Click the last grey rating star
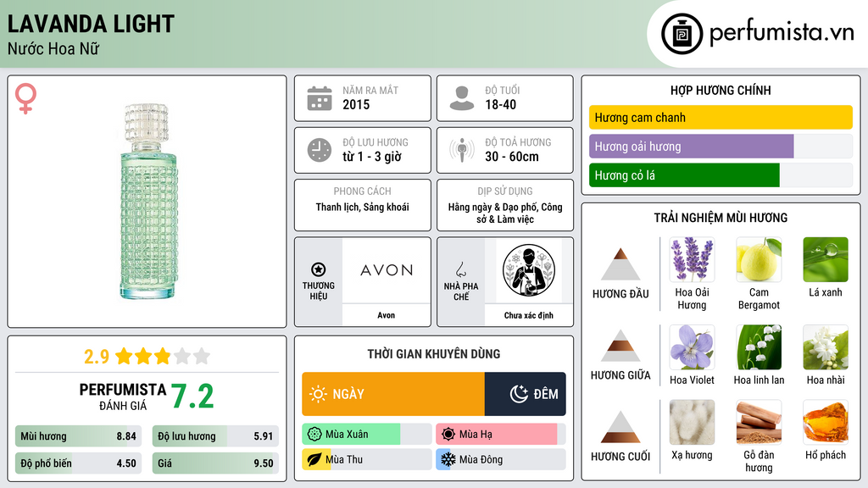 [202, 356]
